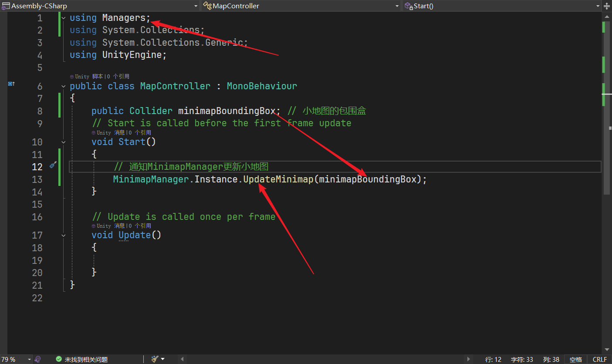Open the 79 % zoom level dropdown
The image size is (612, 364).
tap(29, 359)
